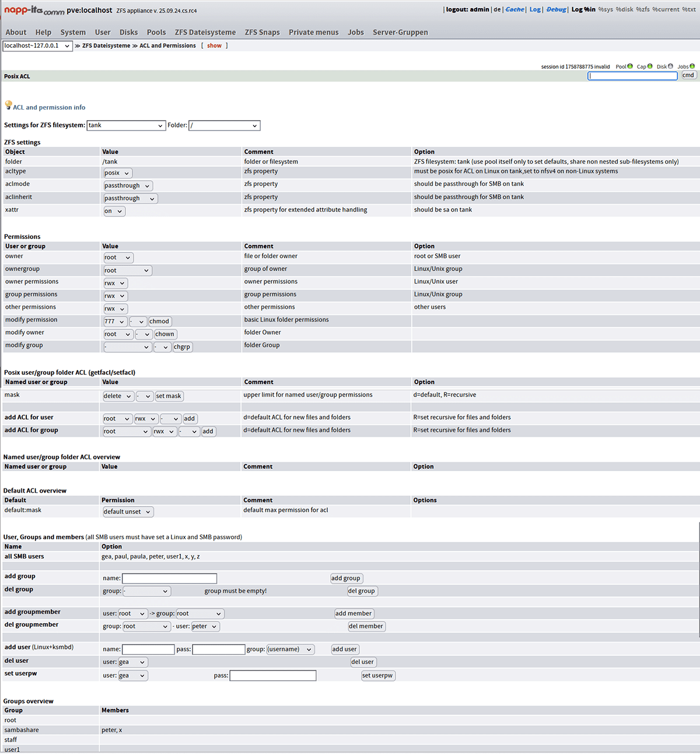The width and height of the screenshot is (700, 755).
Task: Click the chmod button
Action: click(159, 322)
